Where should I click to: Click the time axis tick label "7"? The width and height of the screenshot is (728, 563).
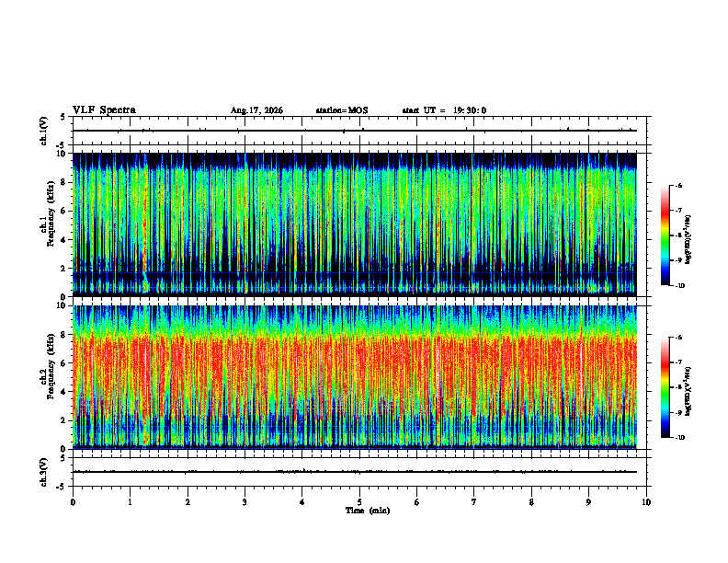point(474,502)
